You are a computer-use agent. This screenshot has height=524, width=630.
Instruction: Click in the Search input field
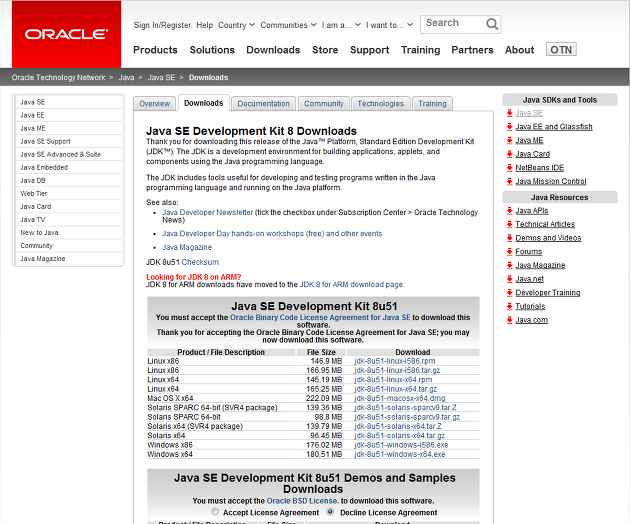pyautogui.click(x=453, y=24)
